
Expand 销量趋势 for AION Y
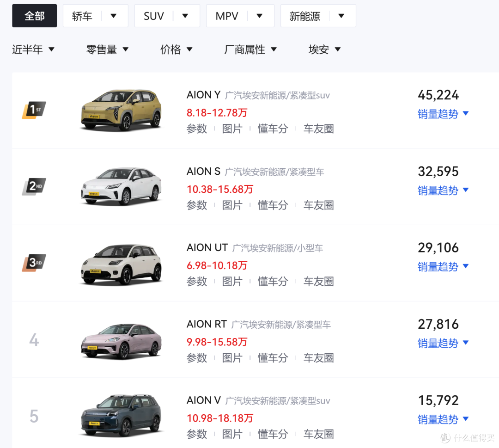click(443, 114)
